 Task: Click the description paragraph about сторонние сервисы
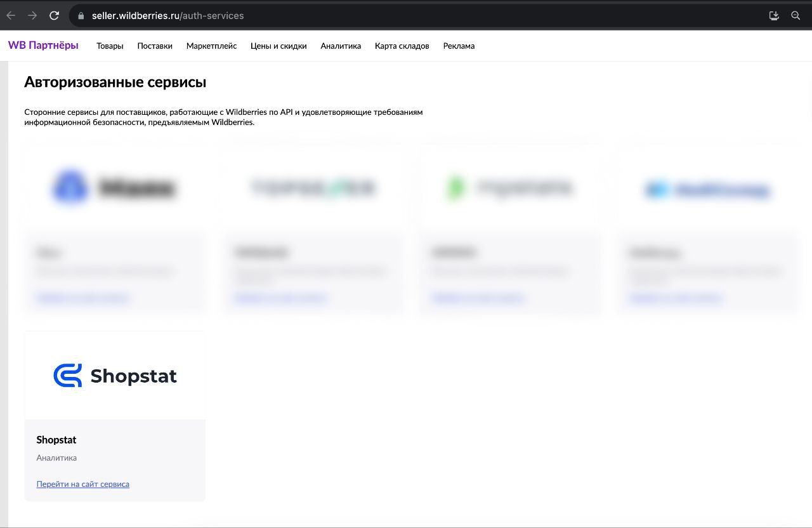click(x=223, y=117)
